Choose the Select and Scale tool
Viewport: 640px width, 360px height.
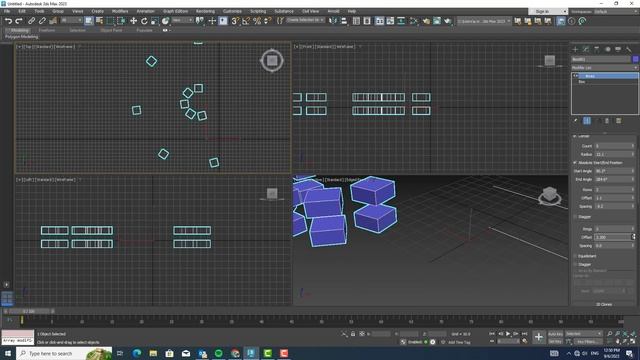[155, 21]
